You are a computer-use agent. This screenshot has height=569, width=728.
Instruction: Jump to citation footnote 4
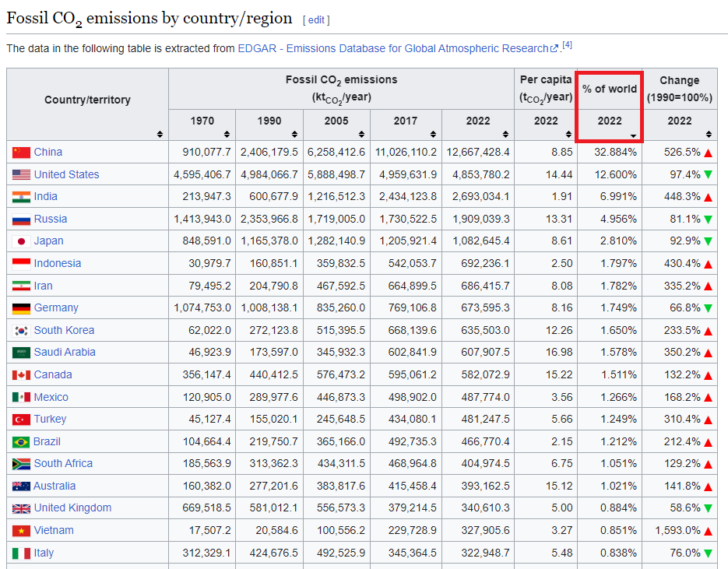[x=568, y=45]
